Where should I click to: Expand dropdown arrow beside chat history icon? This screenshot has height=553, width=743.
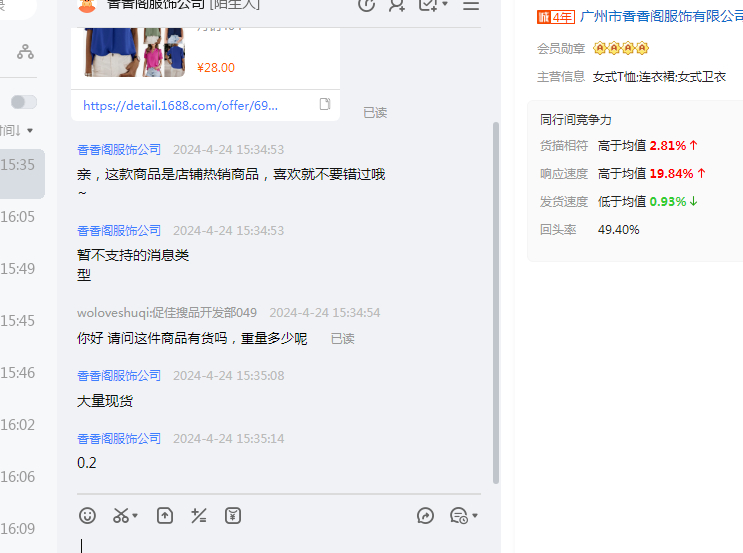click(x=475, y=516)
